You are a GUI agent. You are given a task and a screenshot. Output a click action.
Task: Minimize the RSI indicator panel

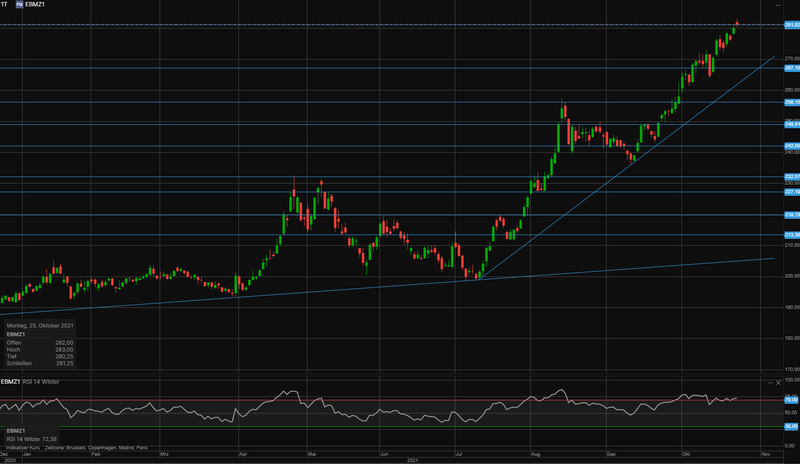click(x=771, y=382)
